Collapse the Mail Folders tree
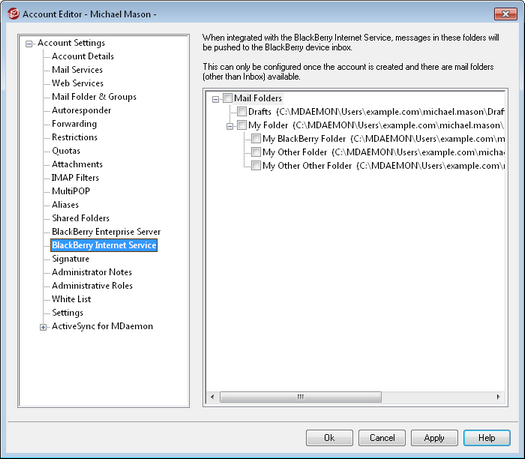 [216, 99]
